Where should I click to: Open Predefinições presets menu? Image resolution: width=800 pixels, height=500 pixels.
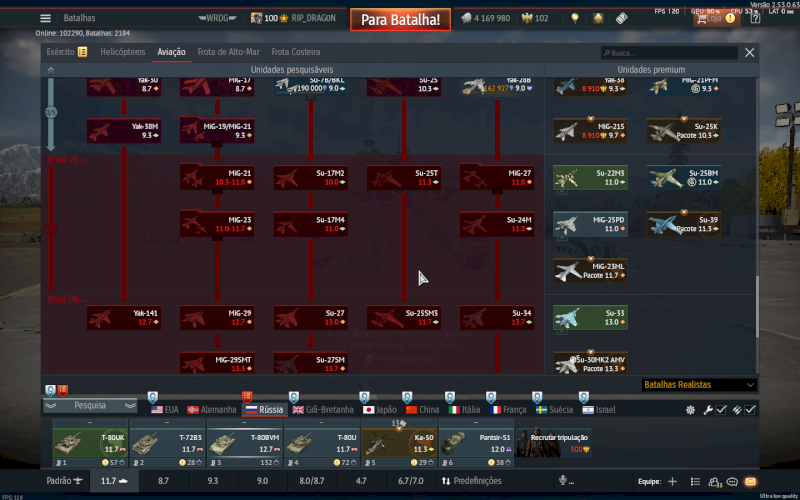pos(471,481)
